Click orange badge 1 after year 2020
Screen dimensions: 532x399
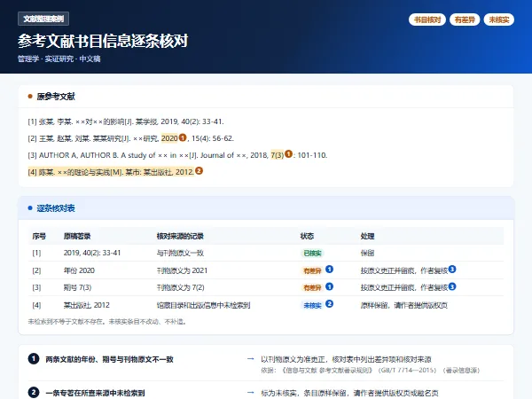click(x=183, y=137)
